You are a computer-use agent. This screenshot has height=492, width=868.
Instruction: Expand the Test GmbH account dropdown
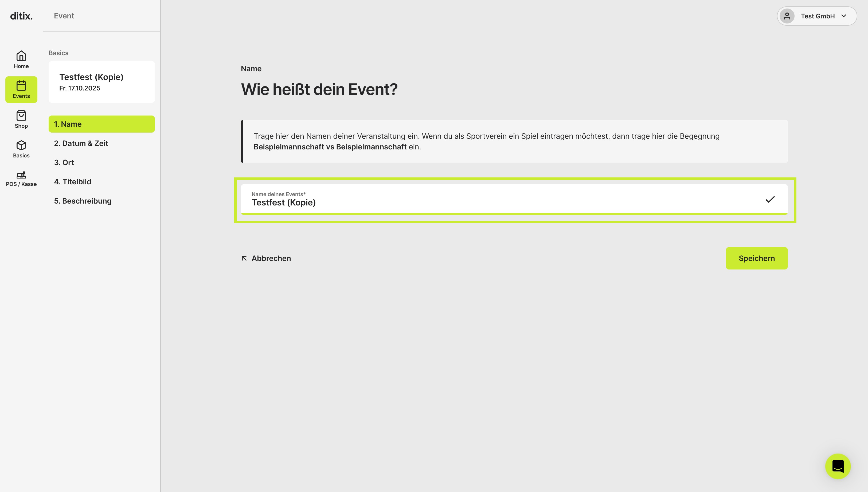[817, 16]
